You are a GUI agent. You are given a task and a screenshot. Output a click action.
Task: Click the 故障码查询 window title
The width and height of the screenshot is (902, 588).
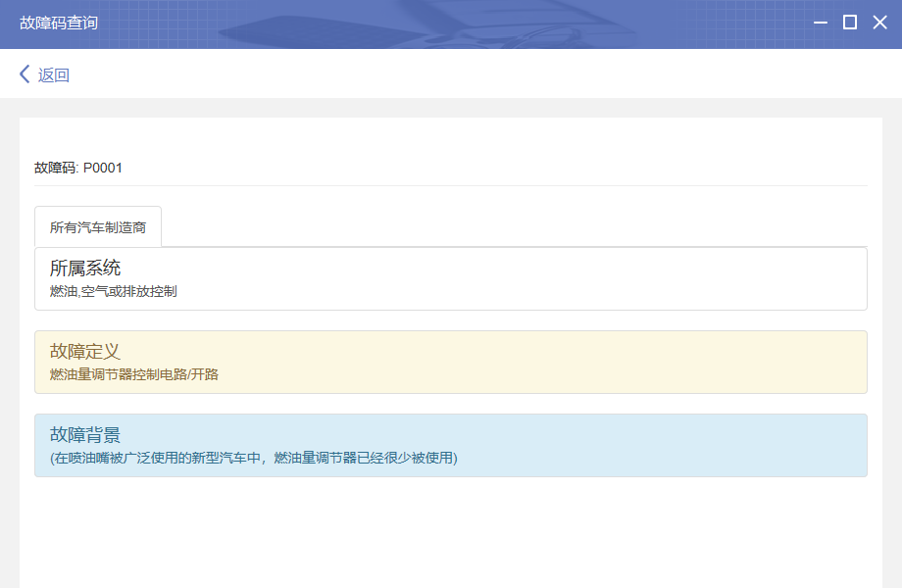(x=59, y=23)
